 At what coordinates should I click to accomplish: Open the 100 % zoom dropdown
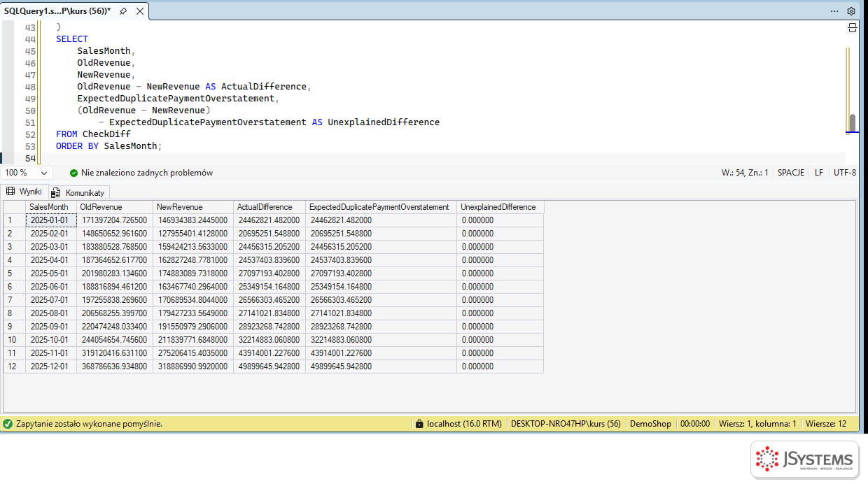[x=27, y=173]
